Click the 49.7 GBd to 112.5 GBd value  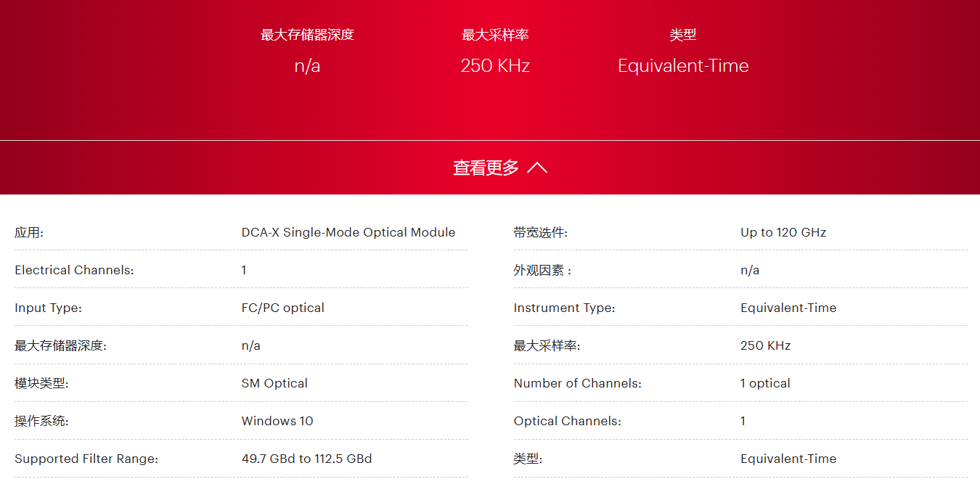click(306, 459)
